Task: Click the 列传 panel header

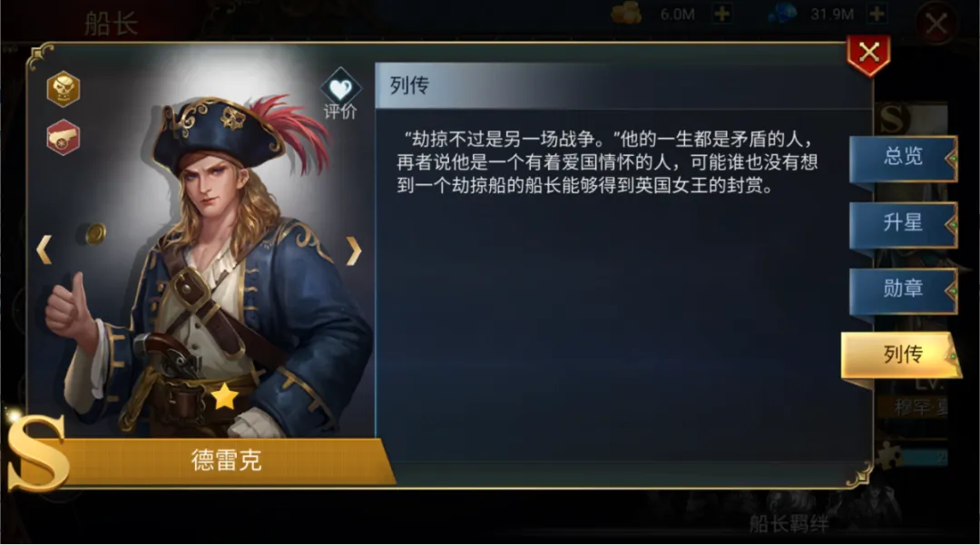Action: 622,85
